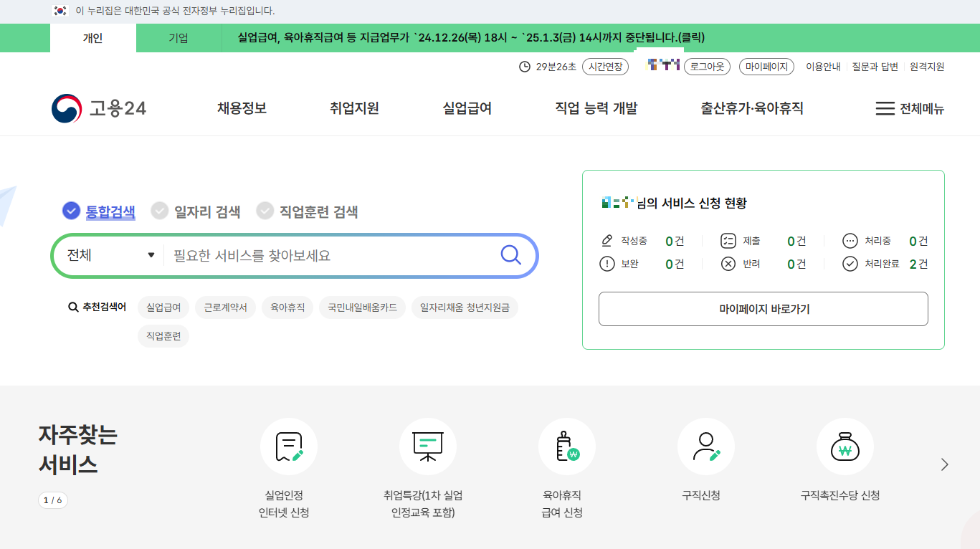980x549 pixels.
Task: Click the 국민내일배움카드 keyword chip
Action: (x=362, y=307)
